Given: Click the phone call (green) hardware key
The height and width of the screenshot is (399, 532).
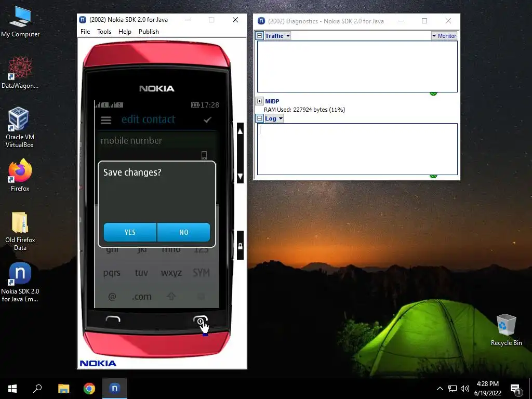Looking at the screenshot, I should pyautogui.click(x=113, y=319).
